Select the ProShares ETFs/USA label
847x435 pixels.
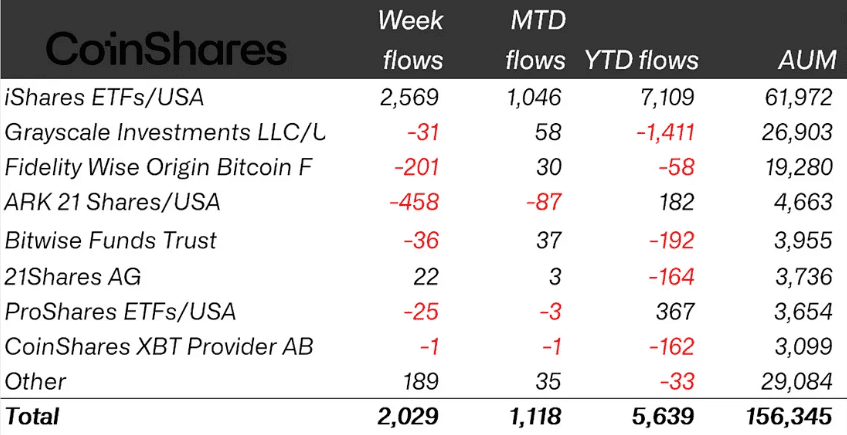coord(120,312)
